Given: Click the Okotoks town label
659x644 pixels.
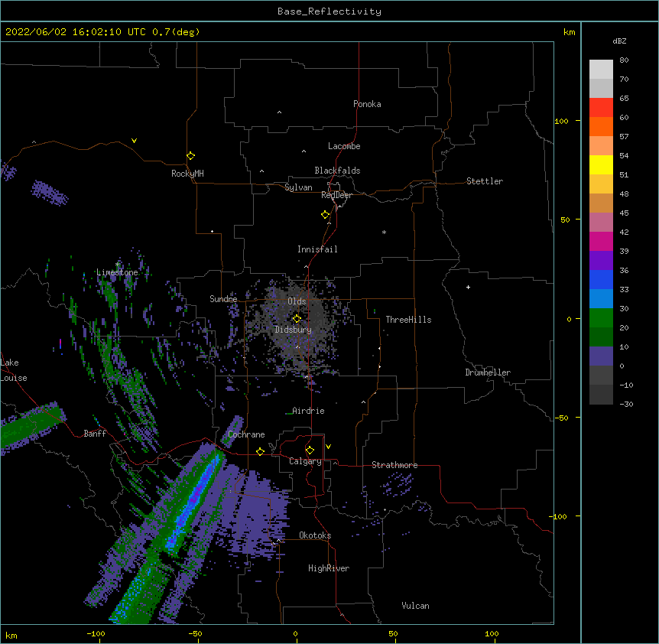Looking at the screenshot, I should point(315,535).
